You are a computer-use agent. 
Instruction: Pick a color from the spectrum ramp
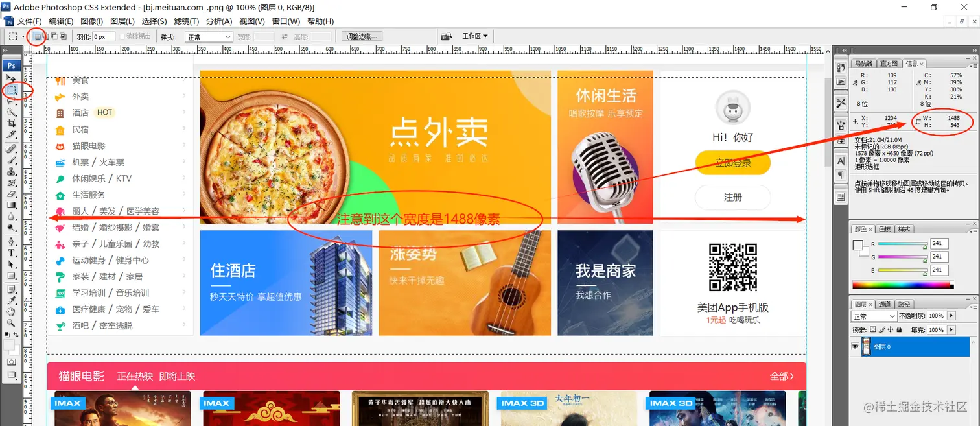[903, 285]
